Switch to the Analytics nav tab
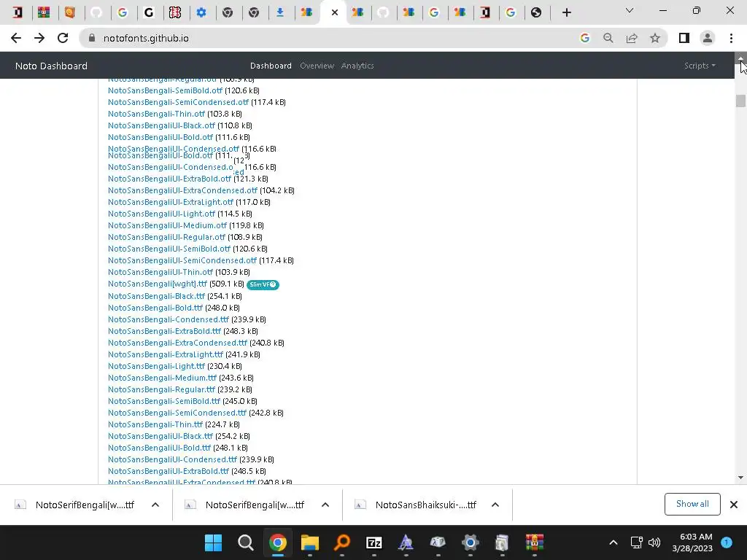Viewport: 747px width, 560px height. click(357, 66)
